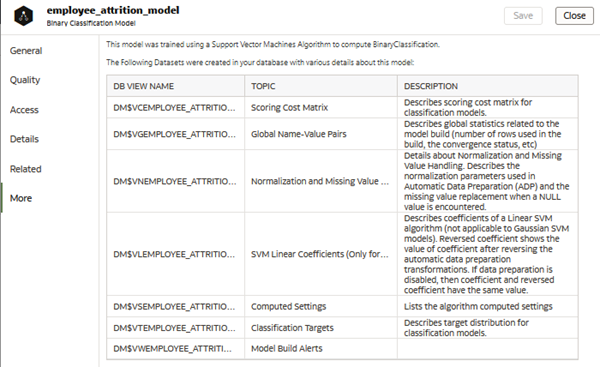Select the Computed Settings row
The height and width of the screenshot is (367, 600).
coord(342,306)
